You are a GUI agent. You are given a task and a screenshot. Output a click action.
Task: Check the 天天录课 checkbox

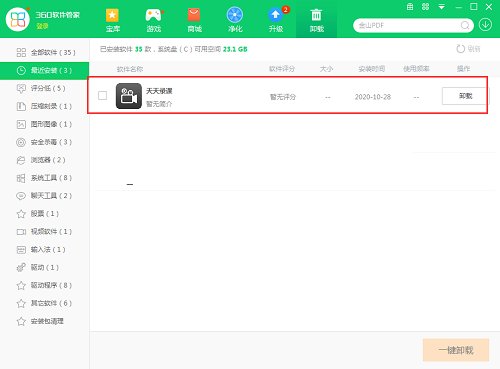(x=103, y=96)
